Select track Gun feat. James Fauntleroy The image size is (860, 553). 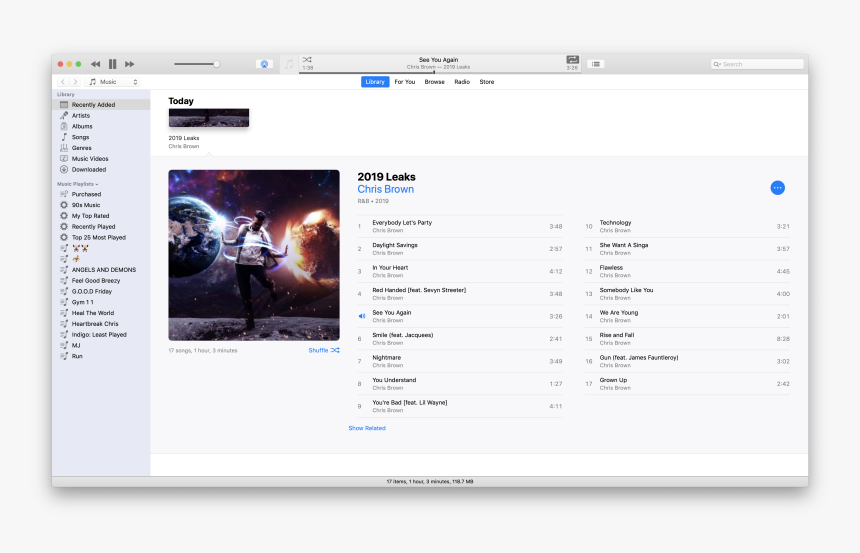pos(687,361)
